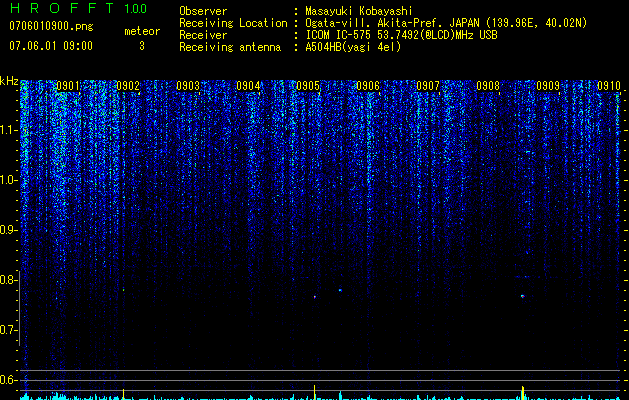629x400 pixels.
Task: Click the date stamp 07.06.01 09:00
Action: click(51, 46)
